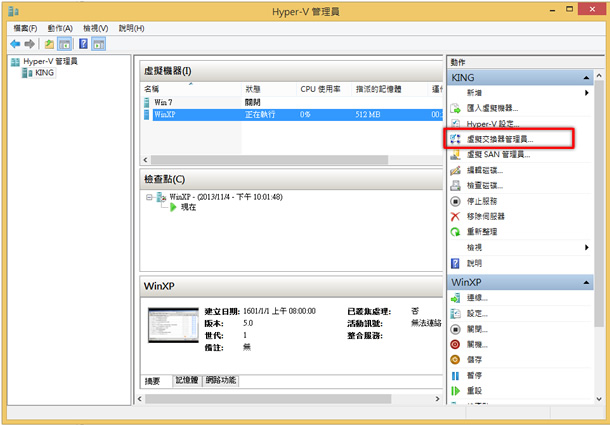Open 檢視(V) menu

96,28
